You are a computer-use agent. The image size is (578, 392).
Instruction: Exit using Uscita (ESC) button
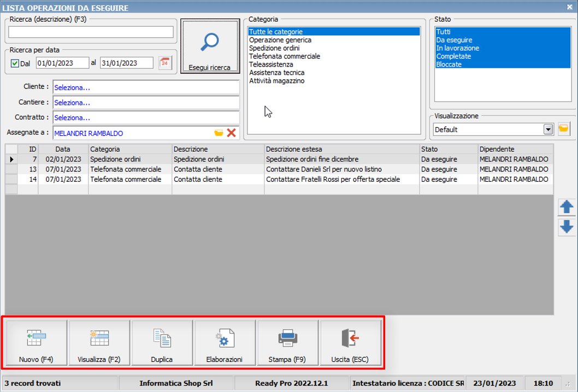pos(350,343)
